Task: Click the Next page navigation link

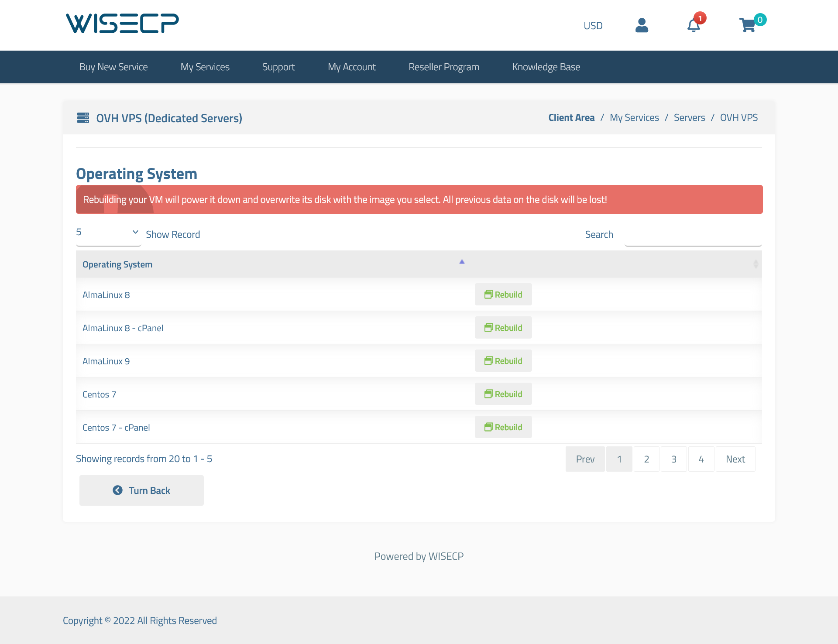Action: pyautogui.click(x=736, y=459)
